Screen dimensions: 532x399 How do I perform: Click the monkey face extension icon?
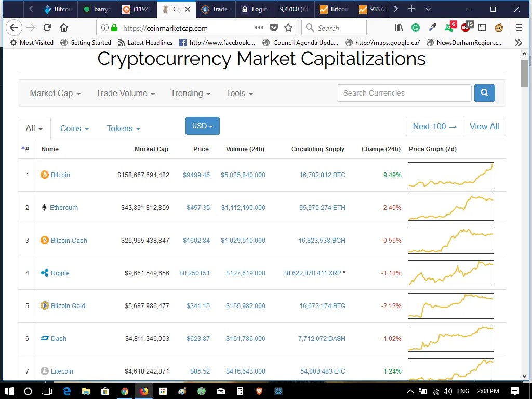(499, 28)
